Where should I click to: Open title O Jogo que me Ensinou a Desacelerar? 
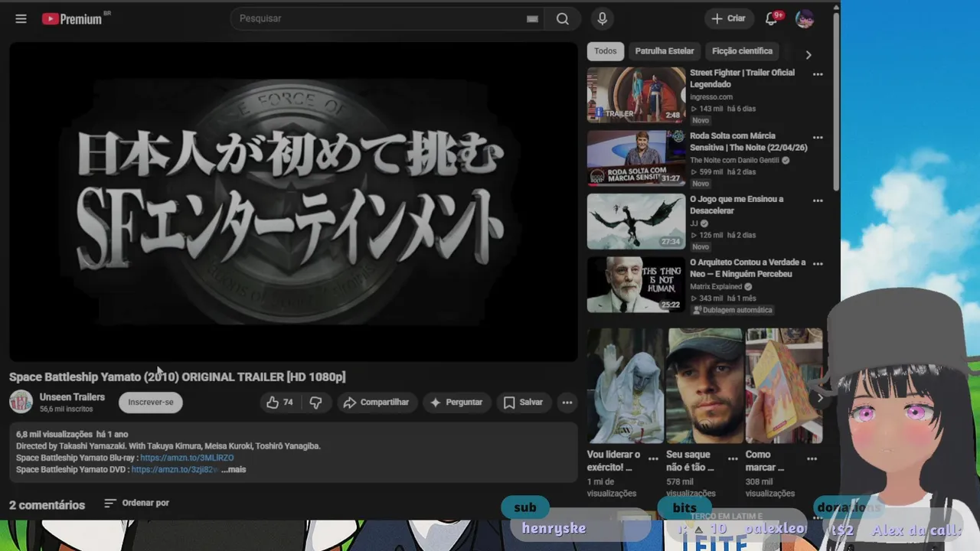tap(737, 204)
